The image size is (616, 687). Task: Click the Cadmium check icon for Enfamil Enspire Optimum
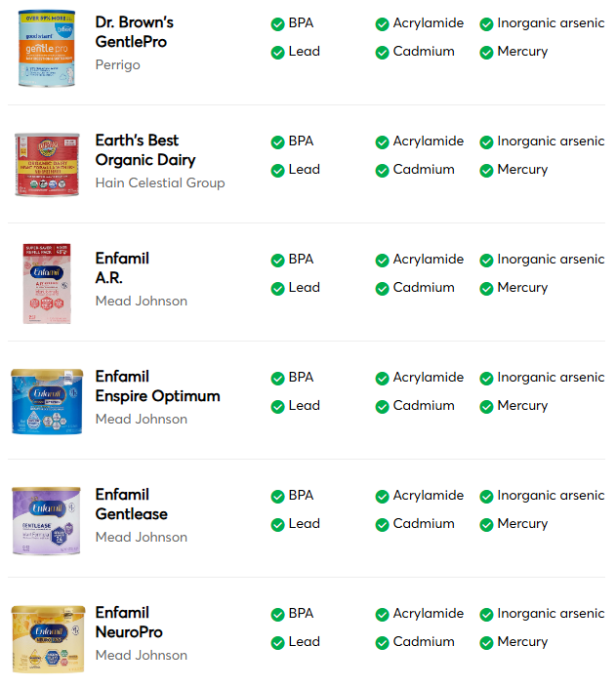(x=383, y=407)
